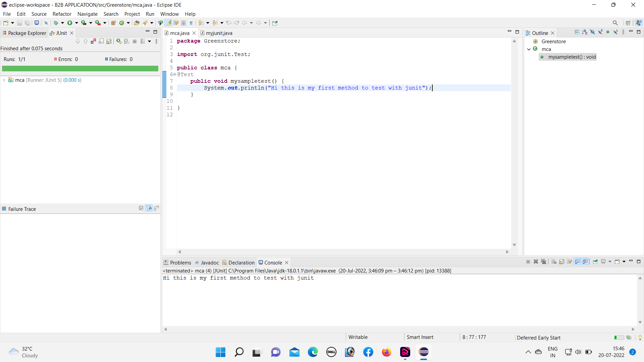Viewport: 644px width, 362px height.
Task: Click the Debug bug icon in toolbar
Action: [x=56, y=23]
